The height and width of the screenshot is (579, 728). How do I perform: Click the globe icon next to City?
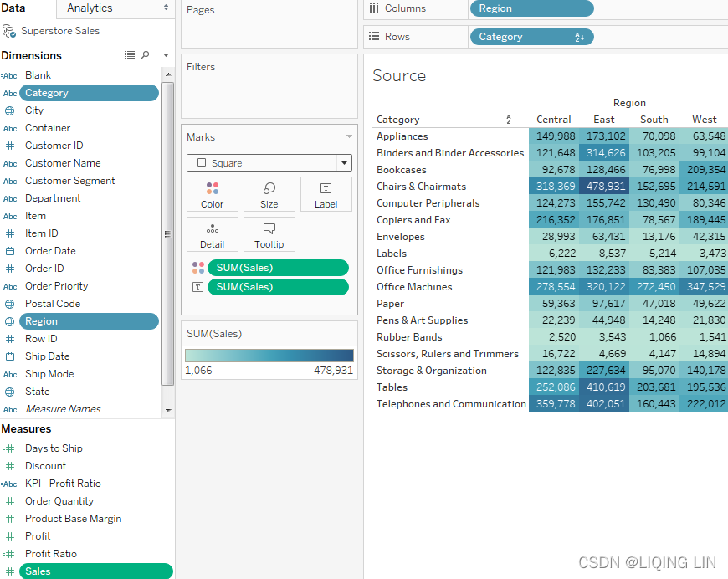[10, 110]
